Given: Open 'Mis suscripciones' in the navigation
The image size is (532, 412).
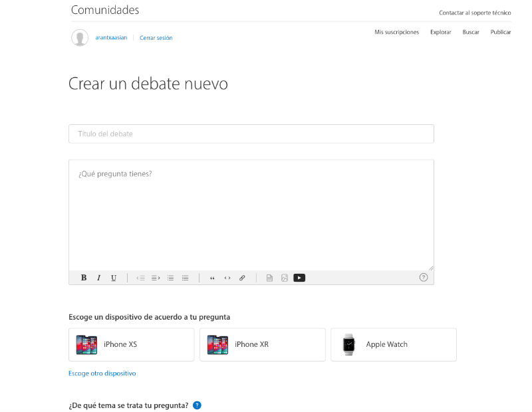Looking at the screenshot, I should coord(396,32).
